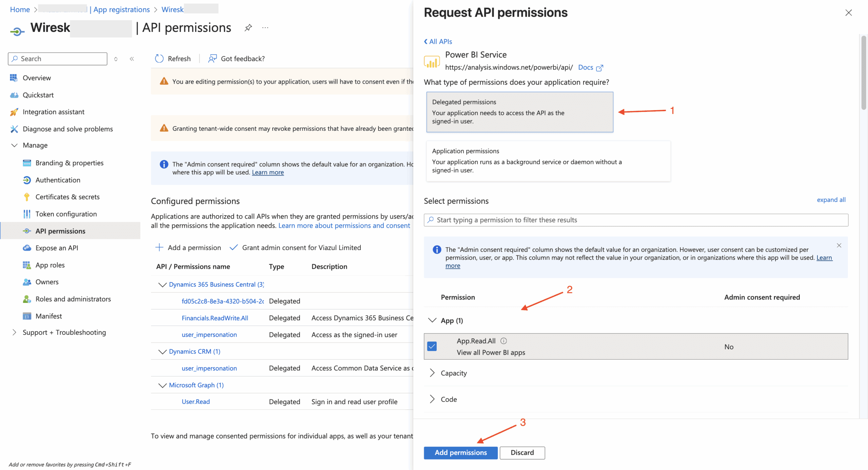Click the Refresh icon in toolbar
Viewport: 868px width, 470px height.
159,59
